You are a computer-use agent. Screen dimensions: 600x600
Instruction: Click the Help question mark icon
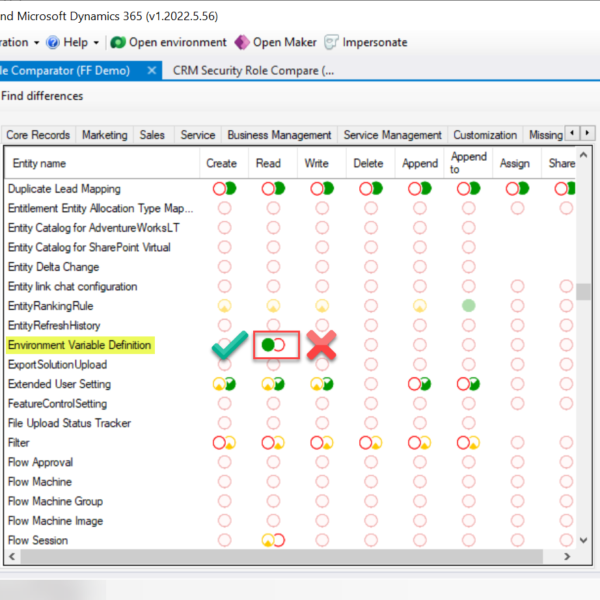point(52,42)
